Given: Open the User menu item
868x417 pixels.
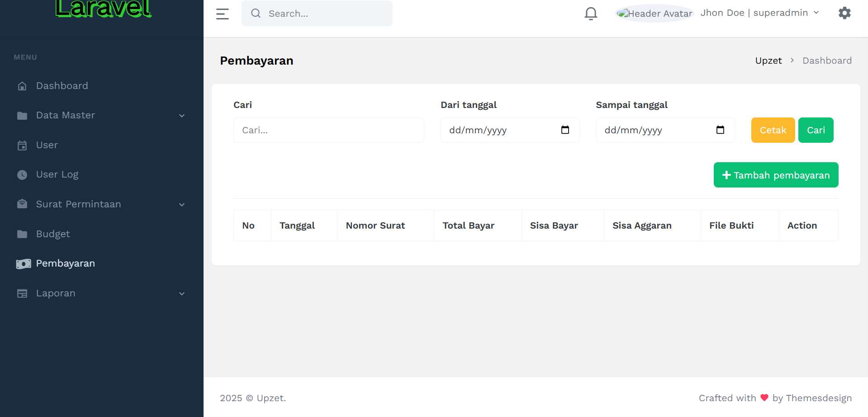Looking at the screenshot, I should [x=47, y=145].
